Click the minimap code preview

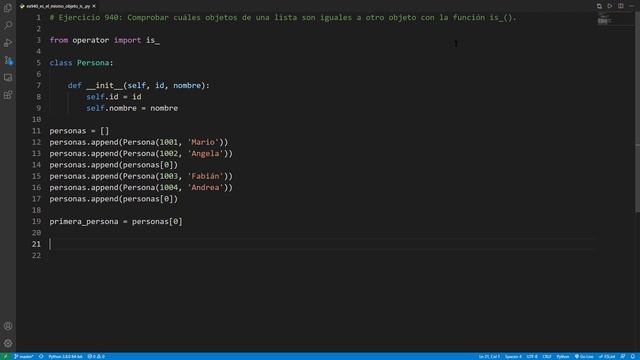pyautogui.click(x=604, y=19)
